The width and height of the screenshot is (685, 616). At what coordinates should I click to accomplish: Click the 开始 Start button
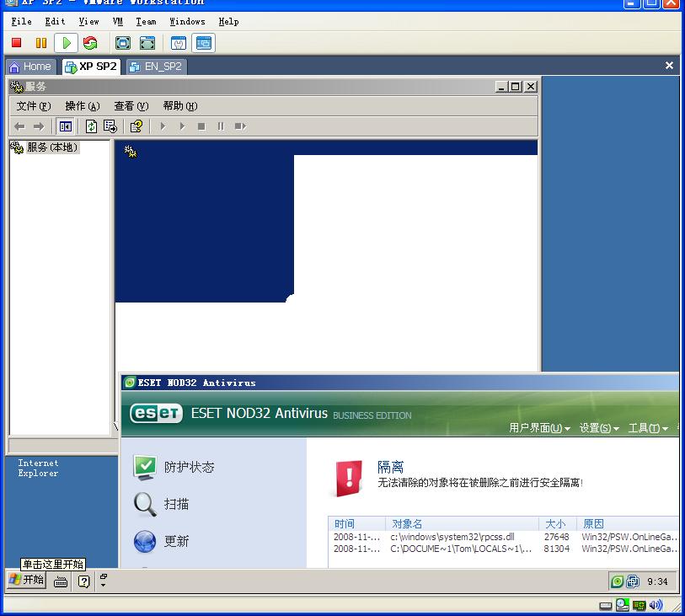pos(27,580)
